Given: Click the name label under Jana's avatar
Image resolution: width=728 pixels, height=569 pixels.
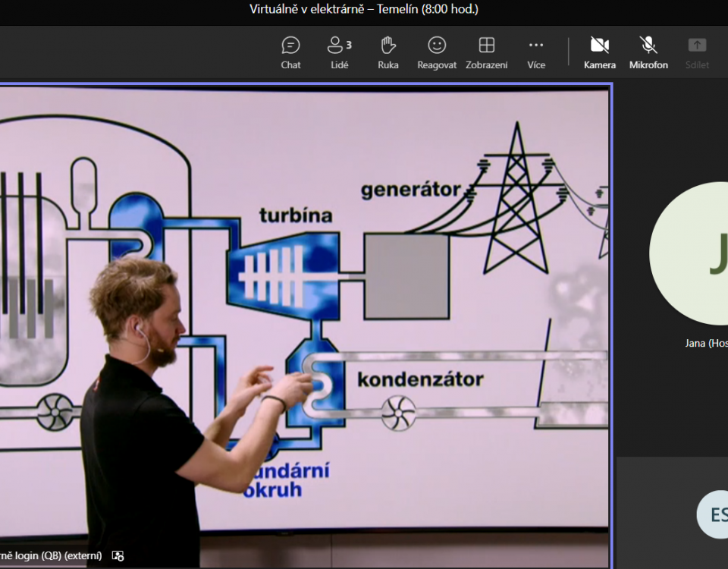Looking at the screenshot, I should (x=706, y=343).
